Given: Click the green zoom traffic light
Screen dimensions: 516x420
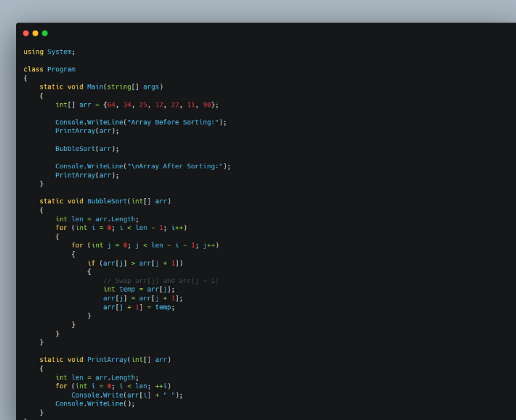Looking at the screenshot, I should [45, 33].
